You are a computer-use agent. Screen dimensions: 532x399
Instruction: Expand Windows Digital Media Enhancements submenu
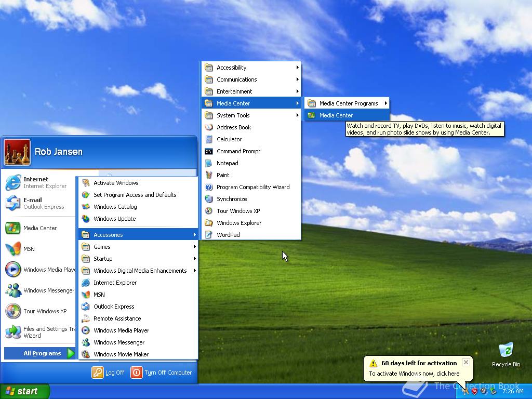[x=138, y=271]
